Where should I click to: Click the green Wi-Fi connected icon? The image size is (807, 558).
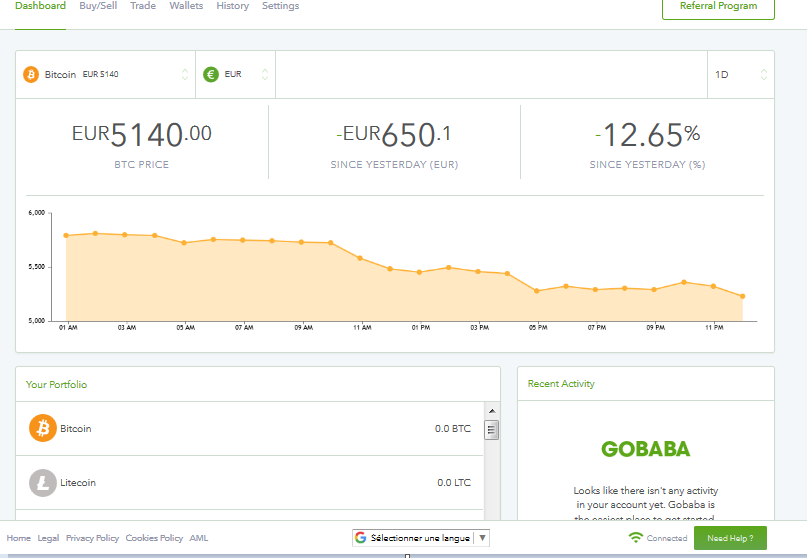636,537
